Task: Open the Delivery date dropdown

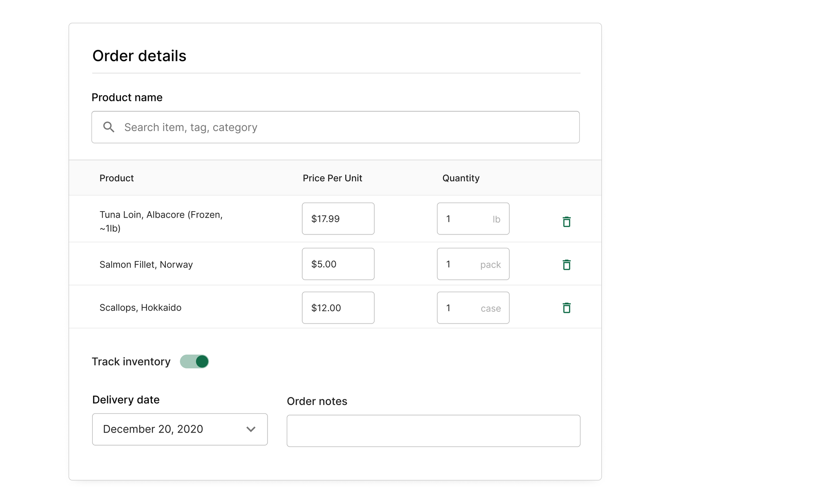Action: pyautogui.click(x=180, y=429)
